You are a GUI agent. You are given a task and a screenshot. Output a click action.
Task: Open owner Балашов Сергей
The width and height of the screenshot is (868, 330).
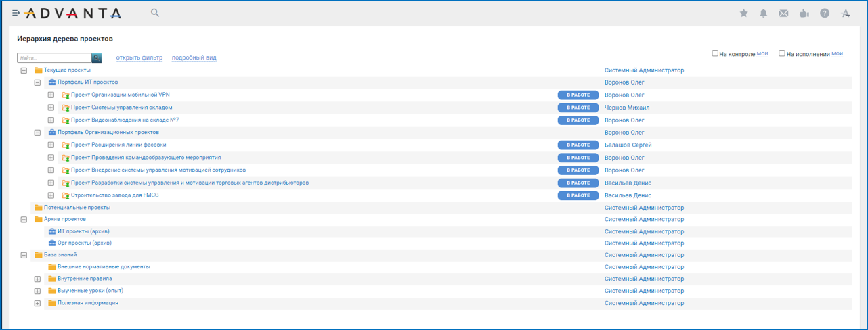pyautogui.click(x=628, y=145)
